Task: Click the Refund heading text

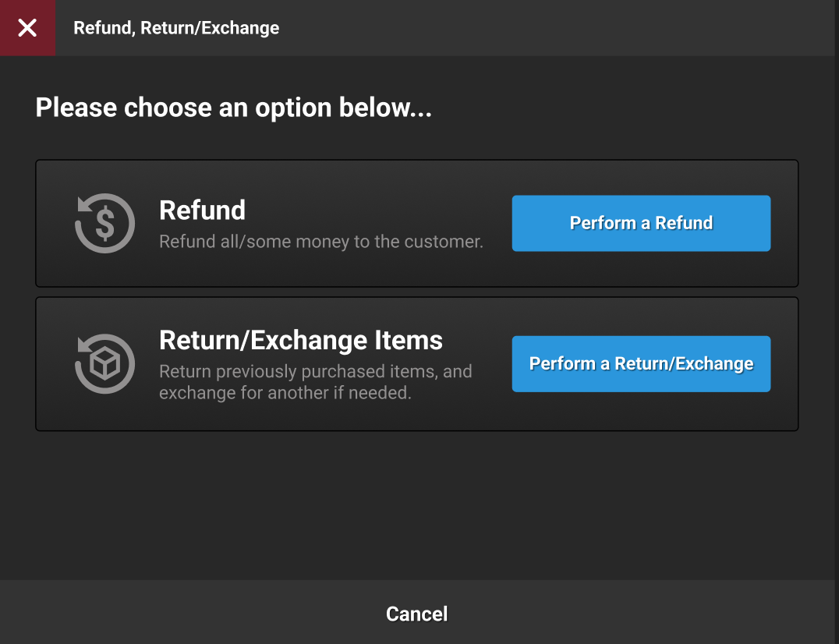Action: 202,210
